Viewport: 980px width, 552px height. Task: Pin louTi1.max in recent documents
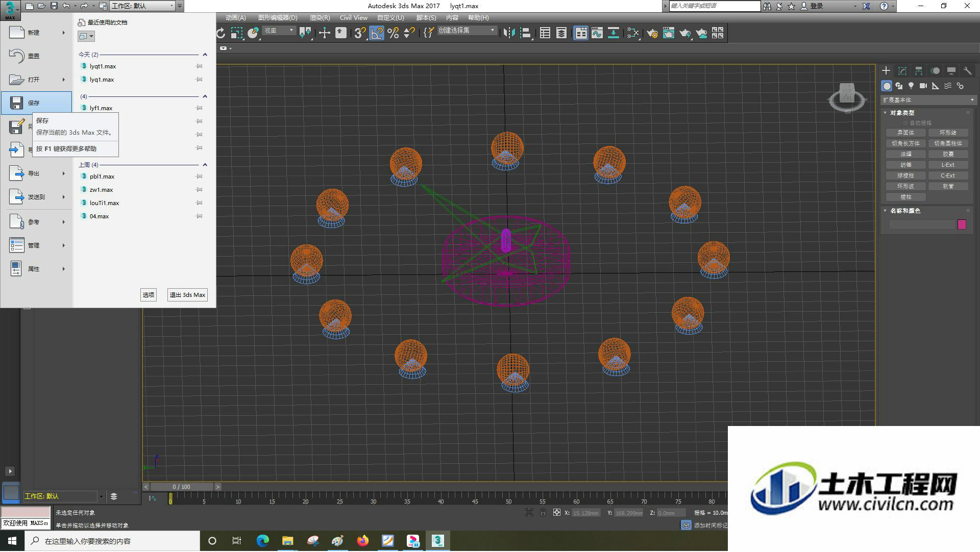pyautogui.click(x=200, y=203)
